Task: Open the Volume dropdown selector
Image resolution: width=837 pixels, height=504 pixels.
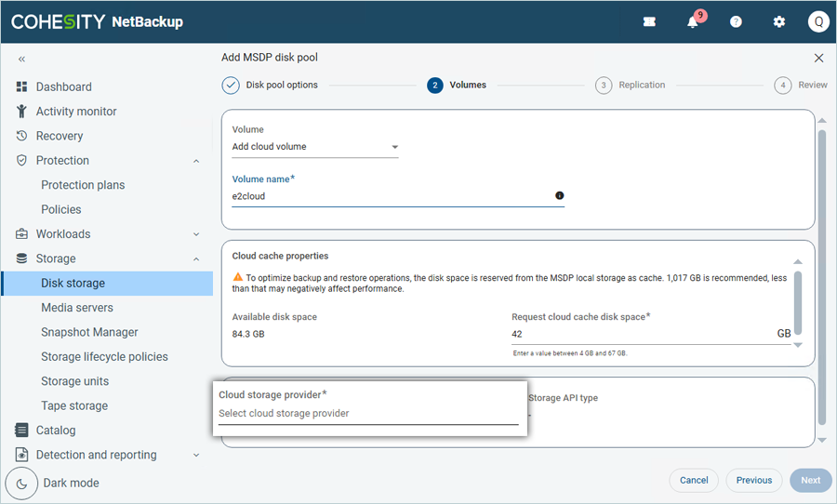Action: point(314,147)
